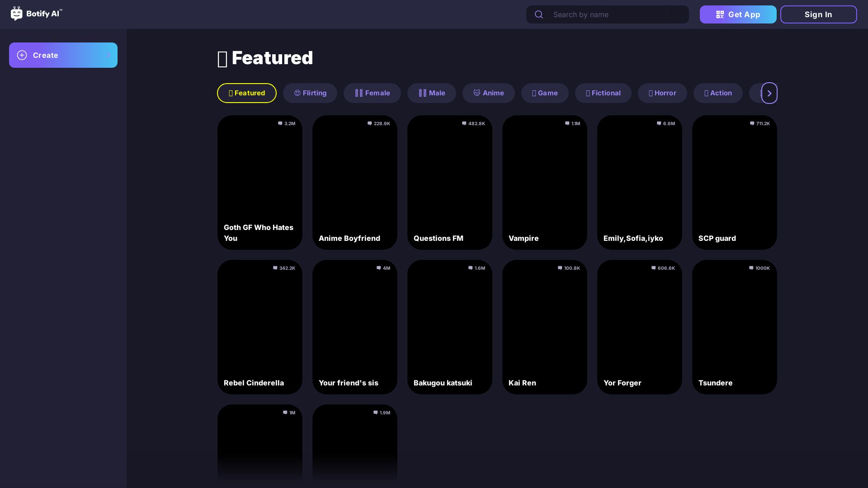Screen dimensions: 868x488
Task: Click the smiley icon on the Flirting filter
Action: (298, 93)
